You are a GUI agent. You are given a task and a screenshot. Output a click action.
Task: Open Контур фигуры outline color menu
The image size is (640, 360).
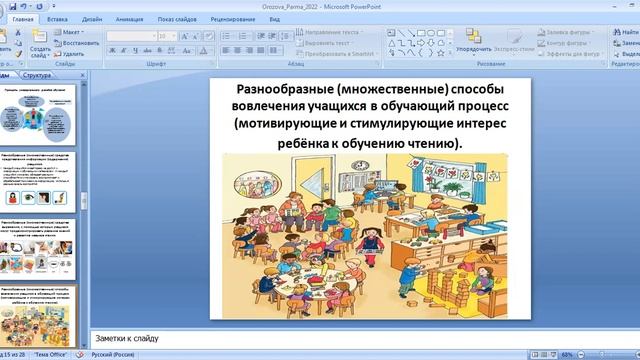tap(564, 43)
